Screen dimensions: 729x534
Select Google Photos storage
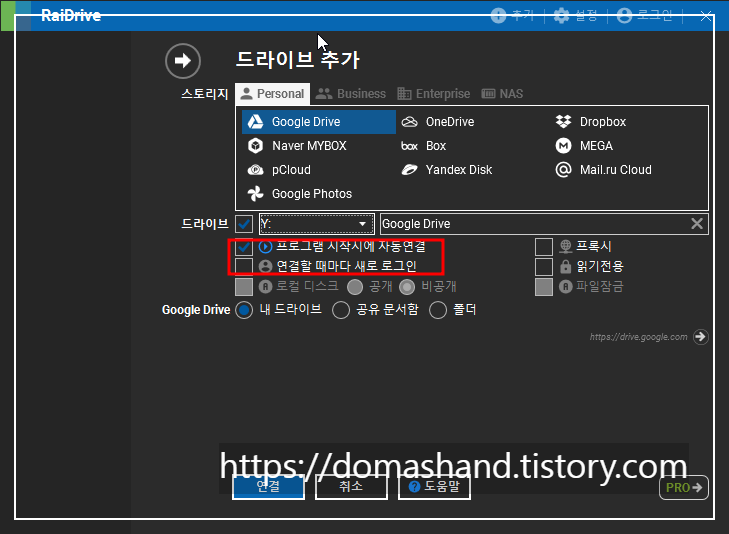point(300,194)
